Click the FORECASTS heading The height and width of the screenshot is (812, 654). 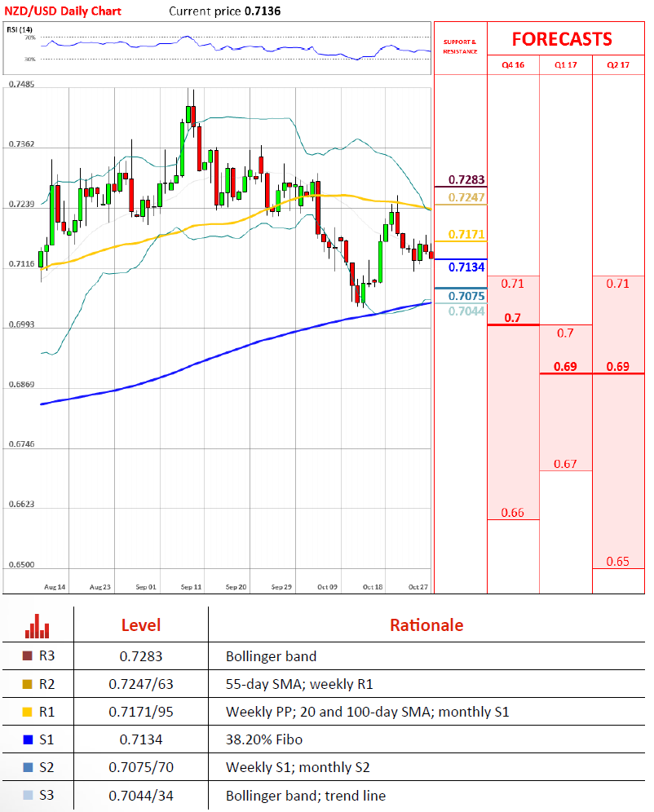[x=562, y=39]
